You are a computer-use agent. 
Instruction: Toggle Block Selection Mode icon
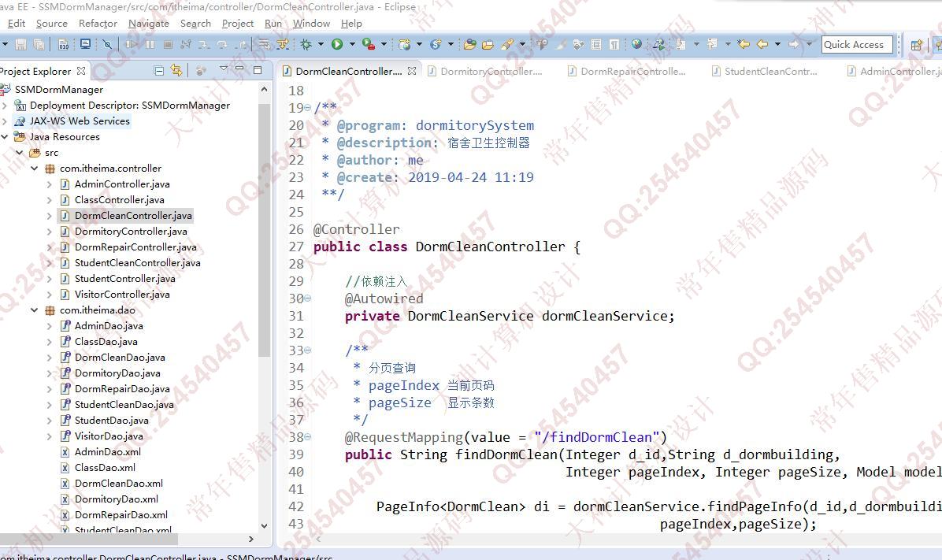tap(596, 44)
